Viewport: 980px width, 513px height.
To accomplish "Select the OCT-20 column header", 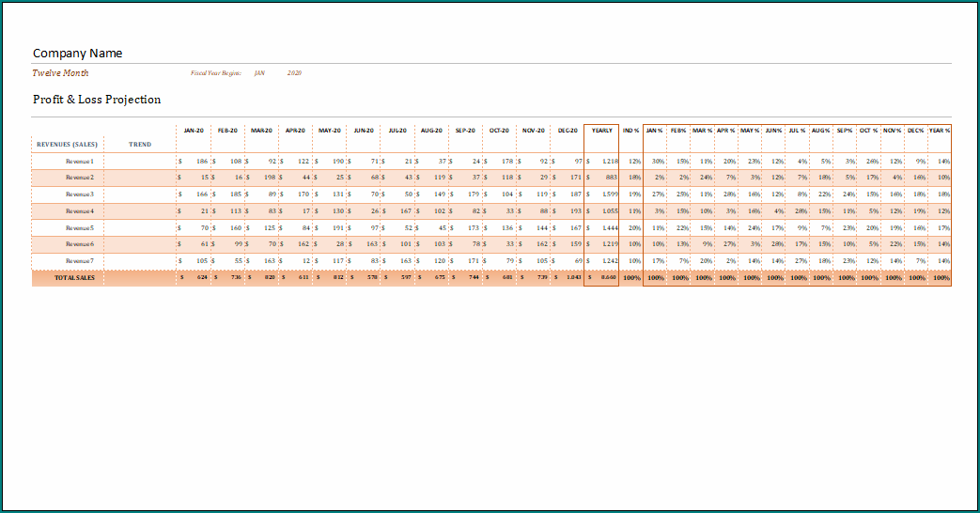I will tap(499, 131).
